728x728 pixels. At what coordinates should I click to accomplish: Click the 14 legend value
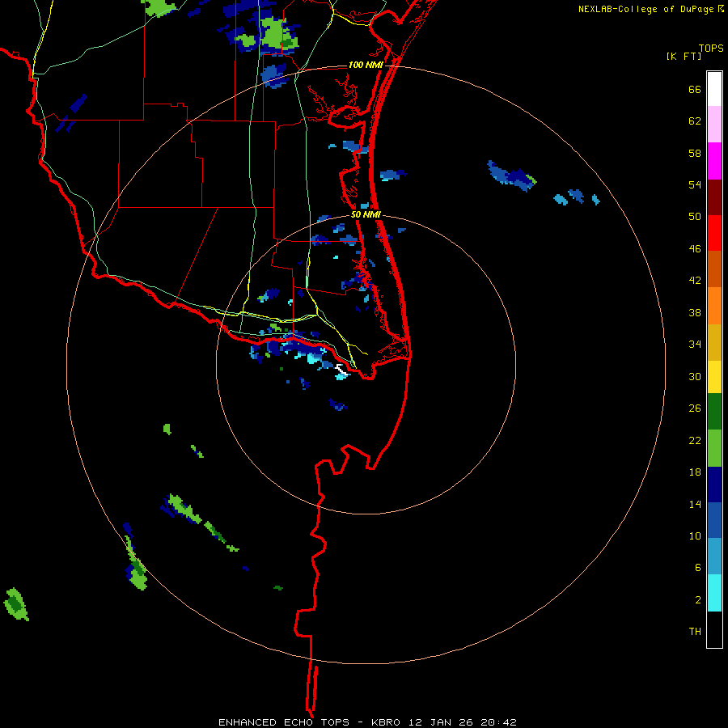(x=695, y=504)
